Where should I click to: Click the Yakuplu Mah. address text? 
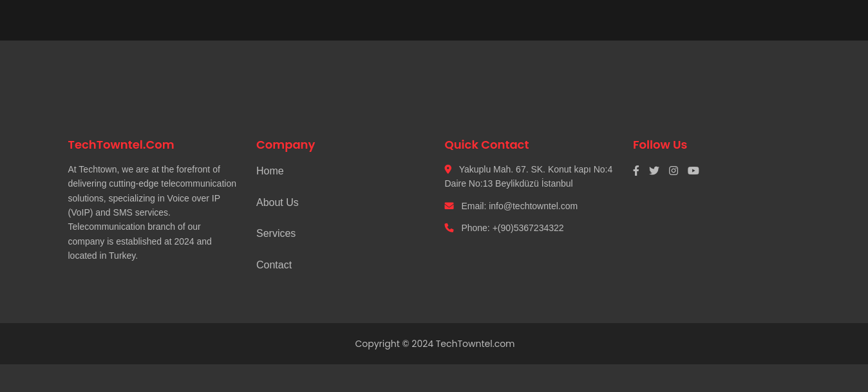pos(529,176)
